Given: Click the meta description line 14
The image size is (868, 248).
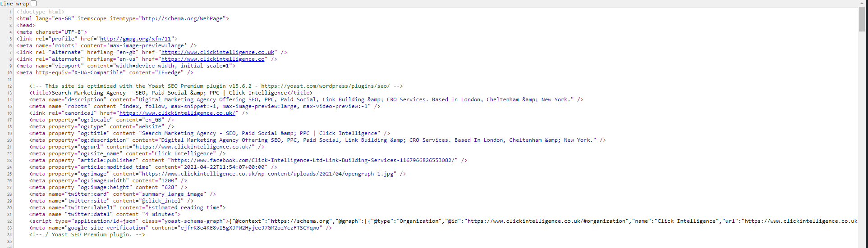Looking at the screenshot, I should click(306, 99).
